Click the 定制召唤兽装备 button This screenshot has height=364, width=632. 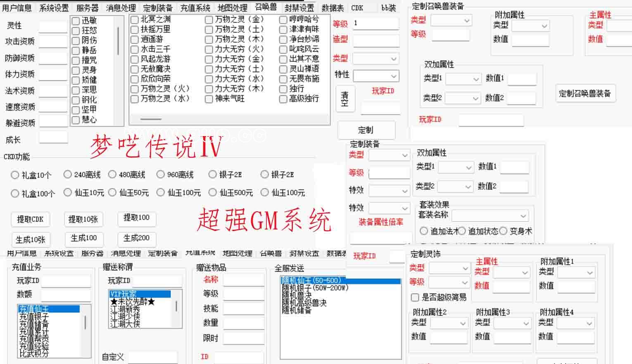pos(584,94)
